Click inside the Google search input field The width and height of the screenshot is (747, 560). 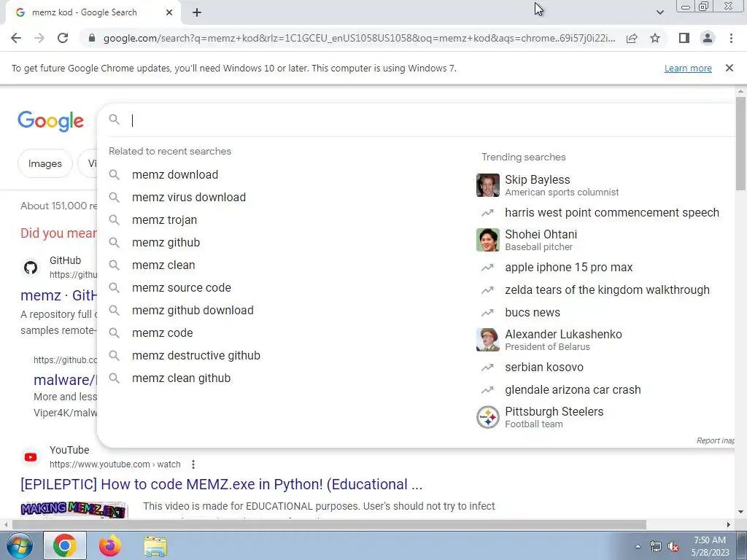[x=429, y=120]
